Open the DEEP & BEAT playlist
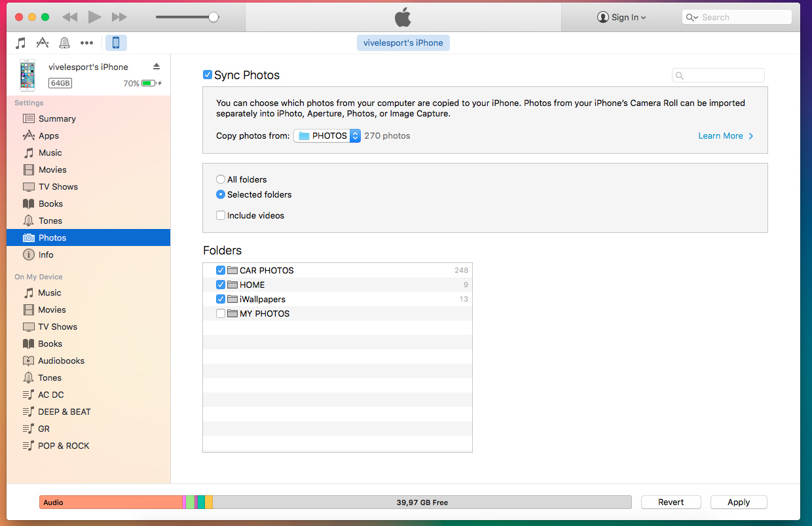 88,412
